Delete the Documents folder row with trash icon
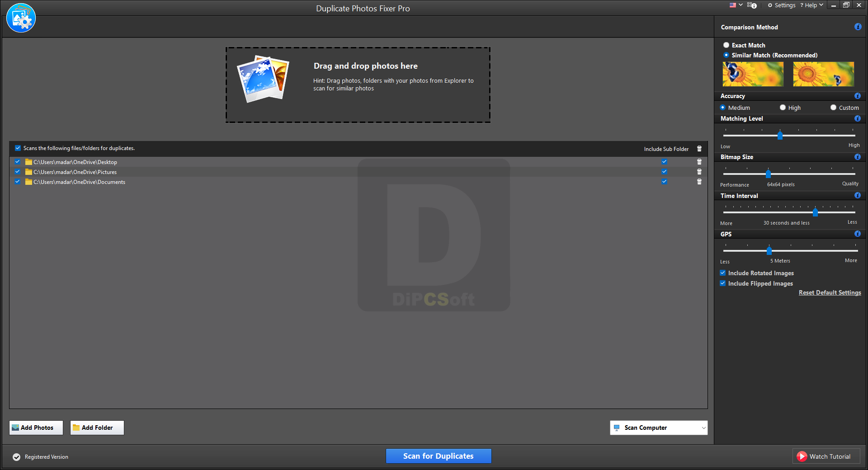Viewport: 868px width, 470px height. tap(699, 182)
